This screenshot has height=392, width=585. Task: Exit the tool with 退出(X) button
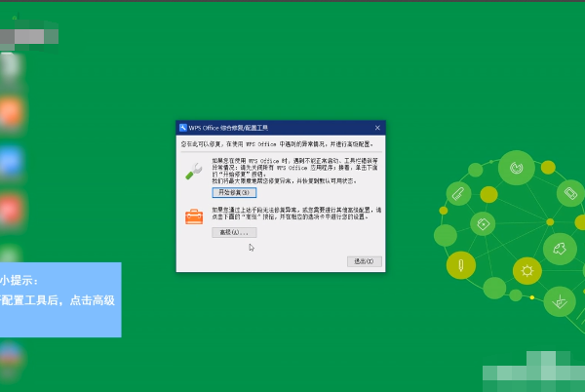pyautogui.click(x=364, y=261)
